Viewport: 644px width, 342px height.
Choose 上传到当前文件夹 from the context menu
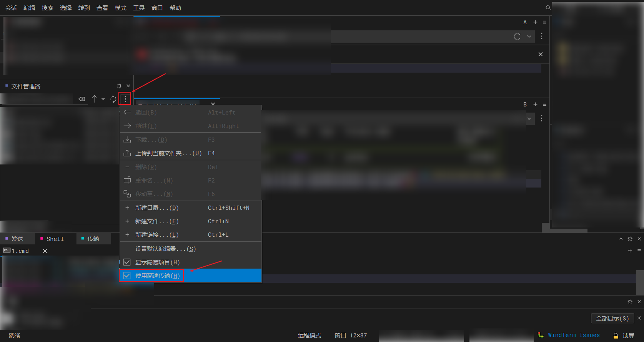tap(191, 153)
